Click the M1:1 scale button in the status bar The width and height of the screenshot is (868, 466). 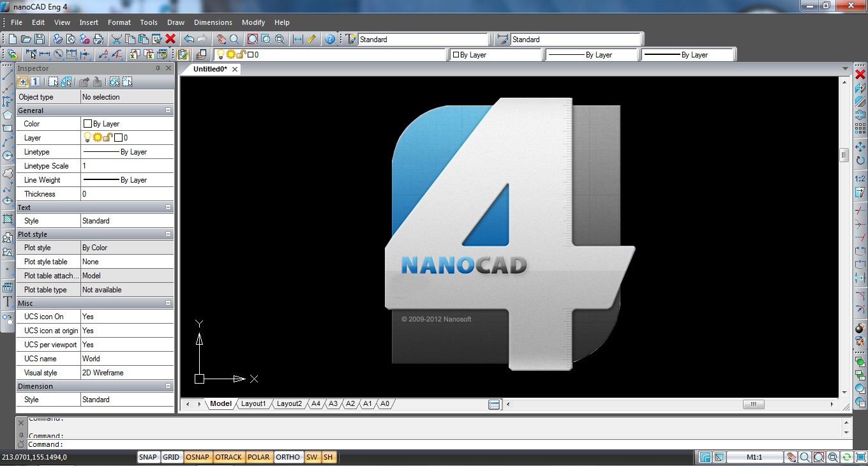pos(754,457)
